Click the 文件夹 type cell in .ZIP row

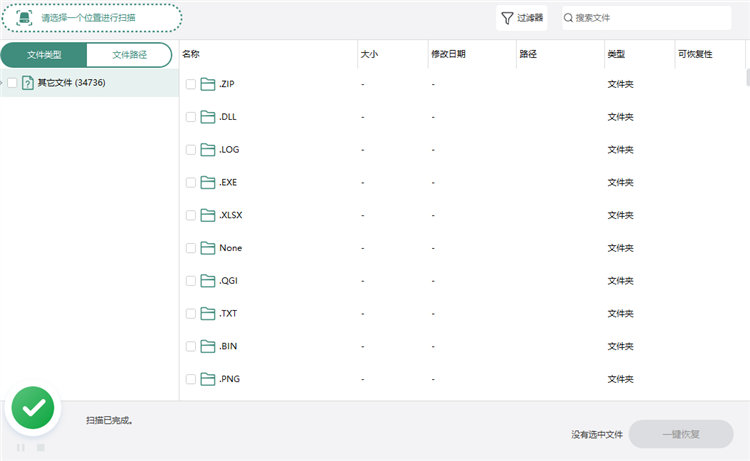[620, 84]
